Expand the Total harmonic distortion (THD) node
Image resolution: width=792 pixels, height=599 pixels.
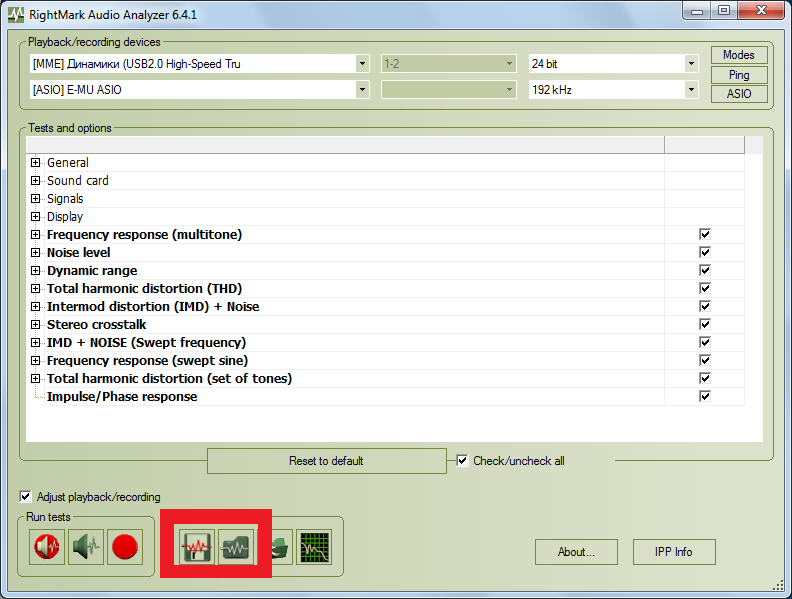(x=35, y=288)
